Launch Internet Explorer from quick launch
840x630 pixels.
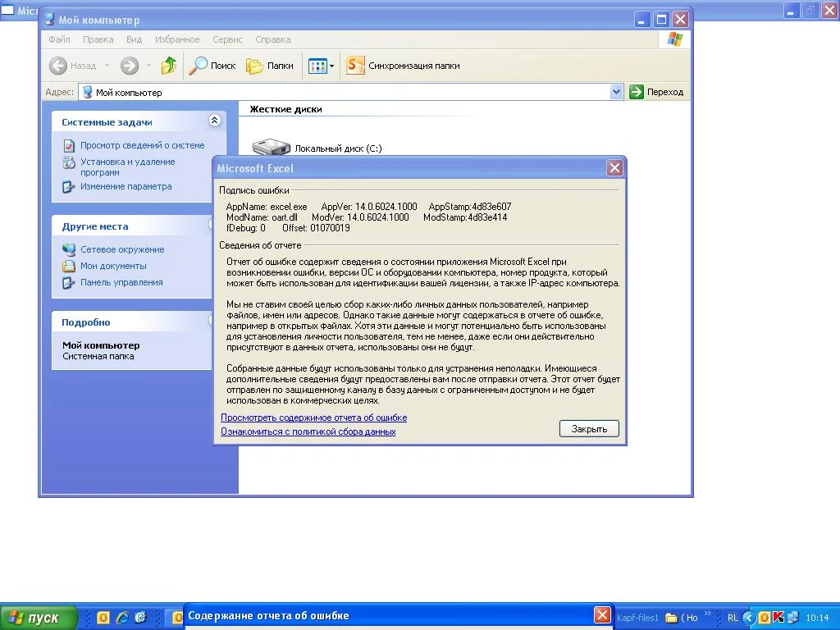click(x=122, y=618)
